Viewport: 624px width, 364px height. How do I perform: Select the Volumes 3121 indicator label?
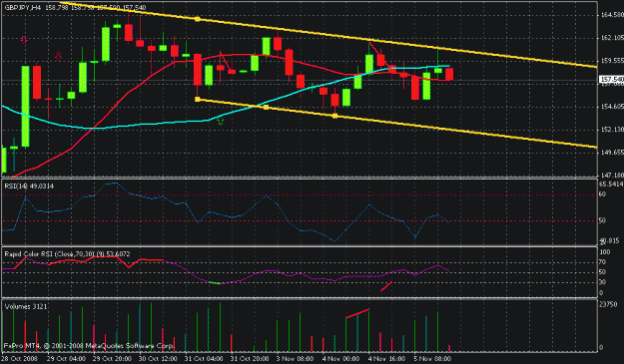(26, 306)
